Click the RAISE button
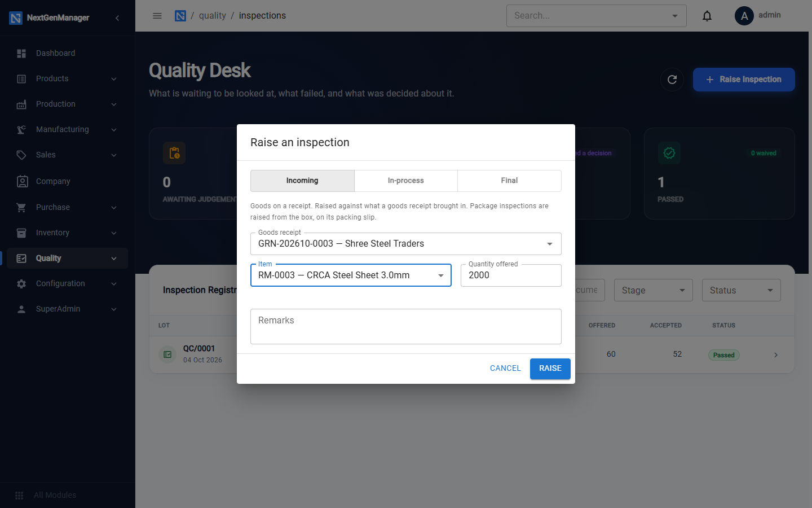Screen dimensions: 812x508 (x=550, y=369)
